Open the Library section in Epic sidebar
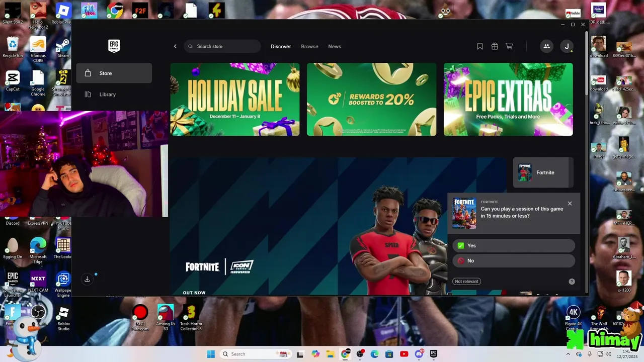 (x=114, y=95)
